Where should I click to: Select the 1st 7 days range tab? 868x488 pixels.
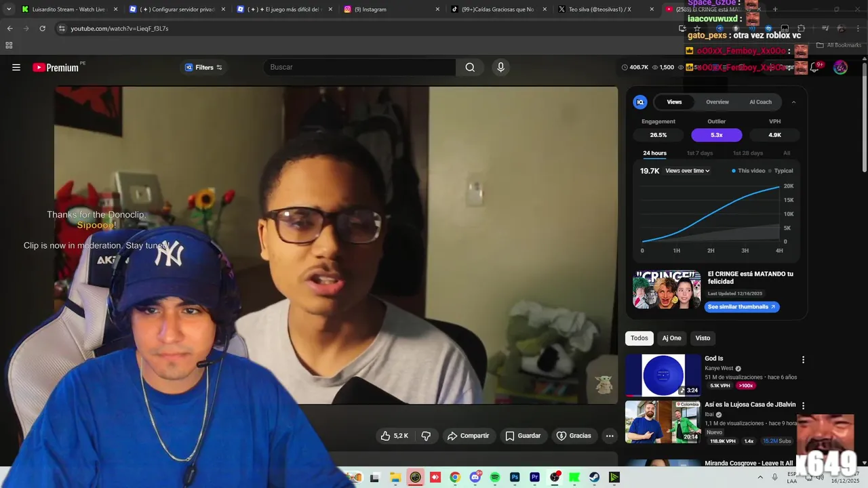tap(700, 153)
